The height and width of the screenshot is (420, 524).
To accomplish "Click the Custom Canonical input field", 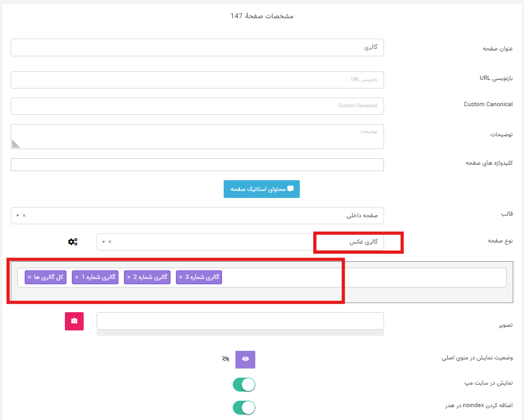I will pos(197,106).
